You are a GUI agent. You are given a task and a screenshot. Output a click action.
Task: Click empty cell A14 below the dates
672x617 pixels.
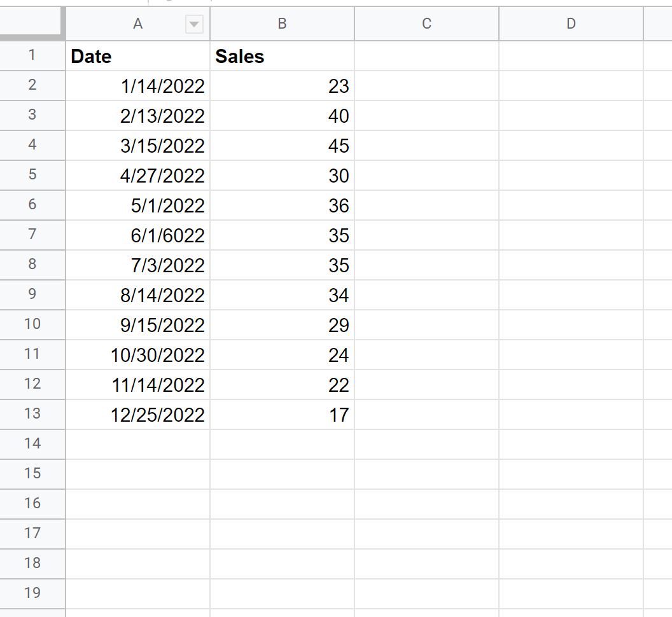pos(137,445)
